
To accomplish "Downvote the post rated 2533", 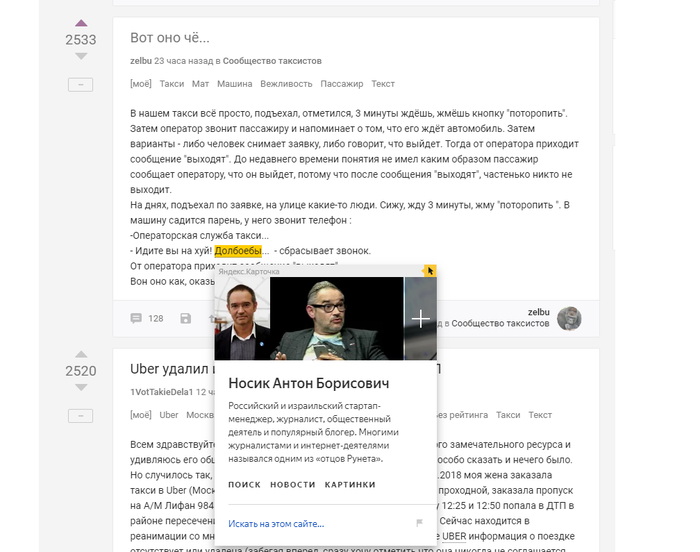I will 81,57.
